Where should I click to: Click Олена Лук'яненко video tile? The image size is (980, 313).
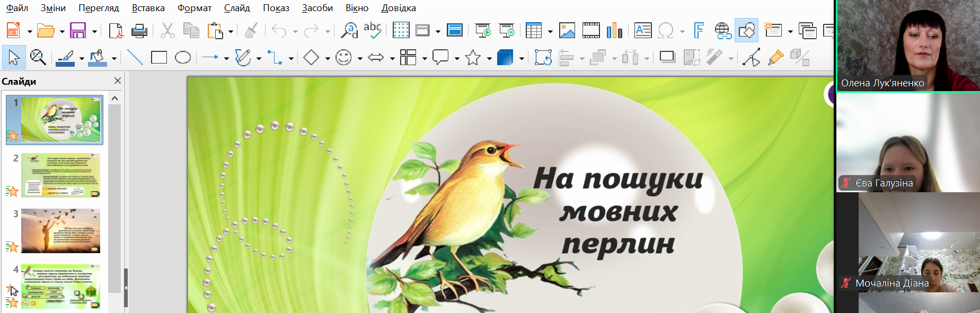pyautogui.click(x=908, y=46)
